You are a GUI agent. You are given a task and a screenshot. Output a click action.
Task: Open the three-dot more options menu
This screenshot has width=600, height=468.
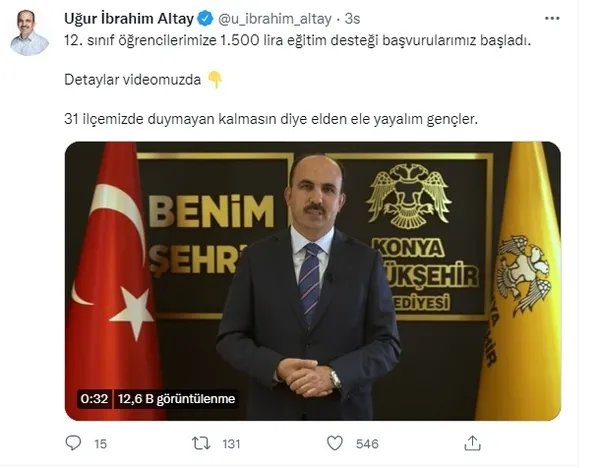[x=552, y=18]
